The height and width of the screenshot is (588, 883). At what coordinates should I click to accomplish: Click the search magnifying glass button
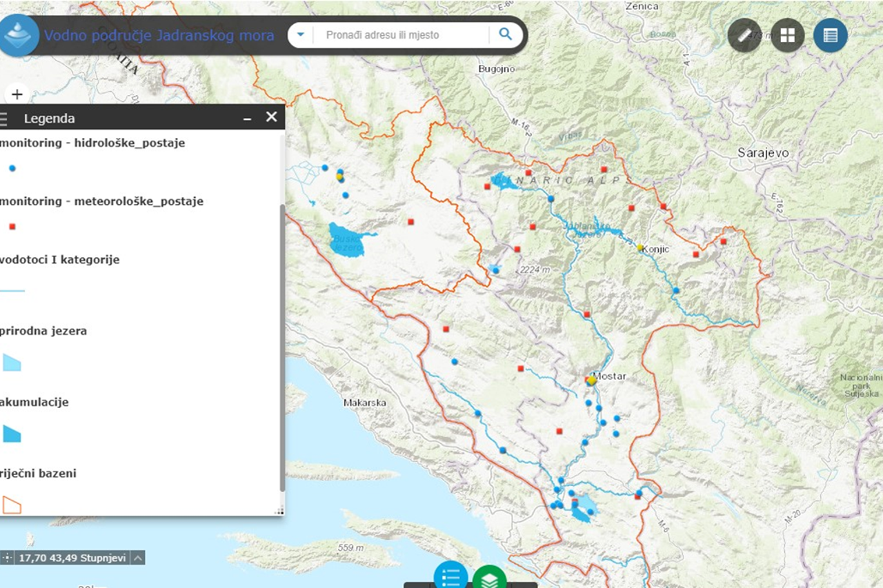tap(506, 34)
